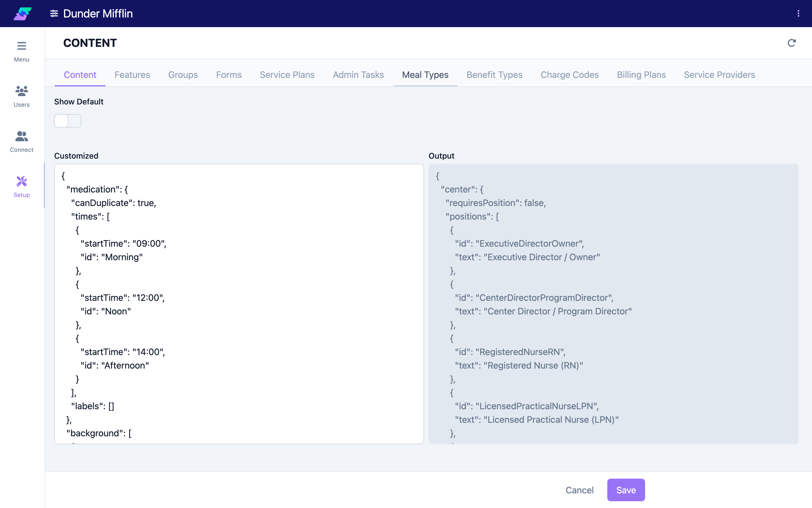Click the Output label above panel
812x508 pixels.
tap(441, 156)
